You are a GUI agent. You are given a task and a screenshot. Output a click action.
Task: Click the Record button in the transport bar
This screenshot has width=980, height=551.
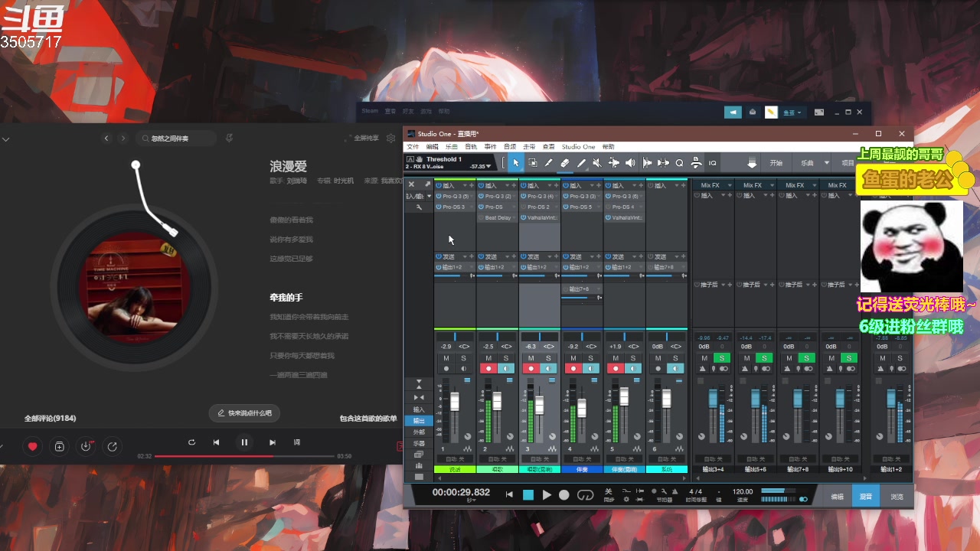click(564, 495)
